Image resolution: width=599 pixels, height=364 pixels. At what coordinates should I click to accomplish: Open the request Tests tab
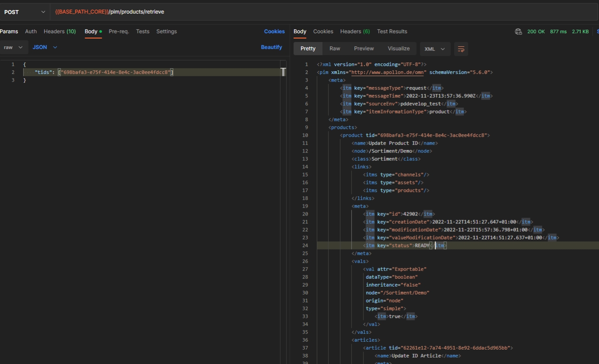point(142,31)
